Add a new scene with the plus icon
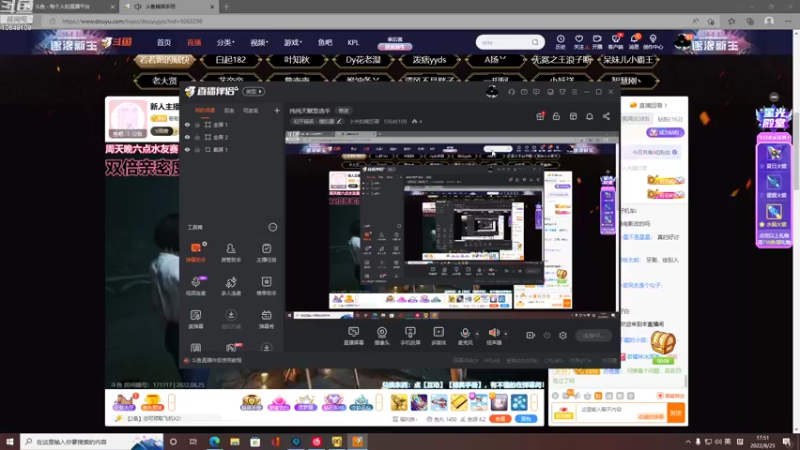 (277, 110)
